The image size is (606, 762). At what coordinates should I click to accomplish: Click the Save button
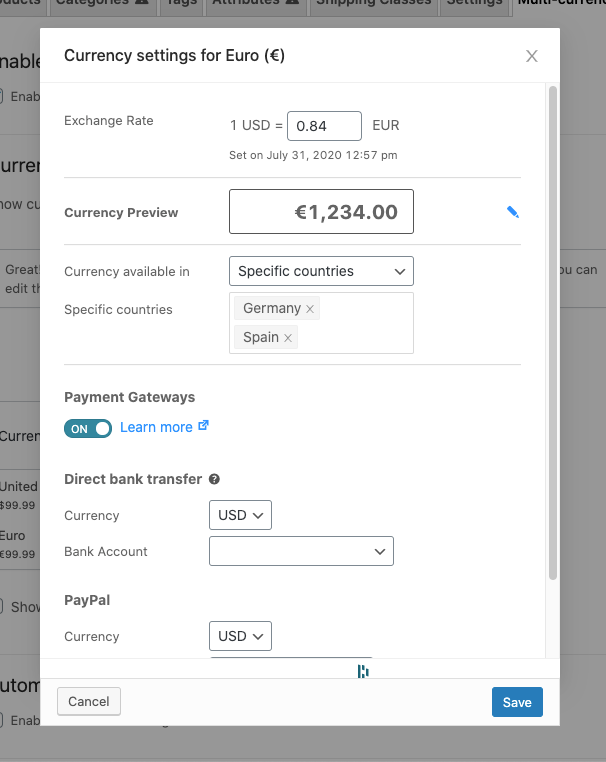coord(517,702)
